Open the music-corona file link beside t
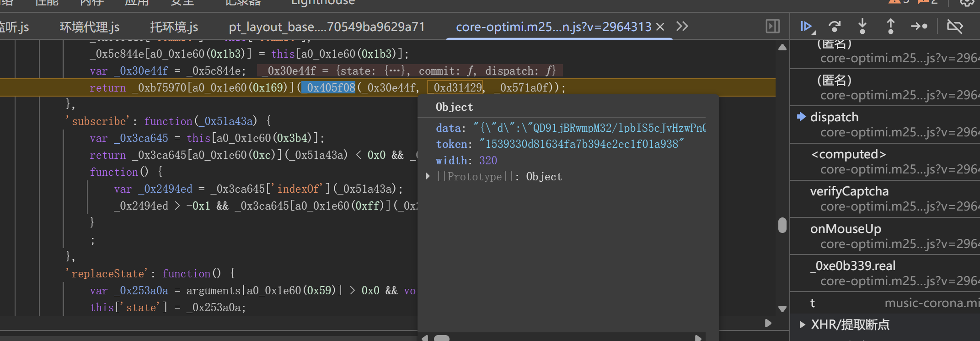Screen dimensions: 980x341 (x=932, y=303)
